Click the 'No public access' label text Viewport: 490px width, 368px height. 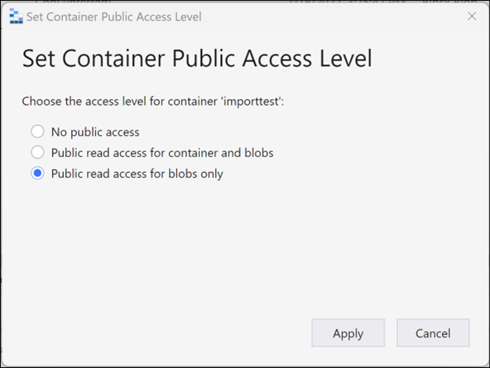[95, 132]
